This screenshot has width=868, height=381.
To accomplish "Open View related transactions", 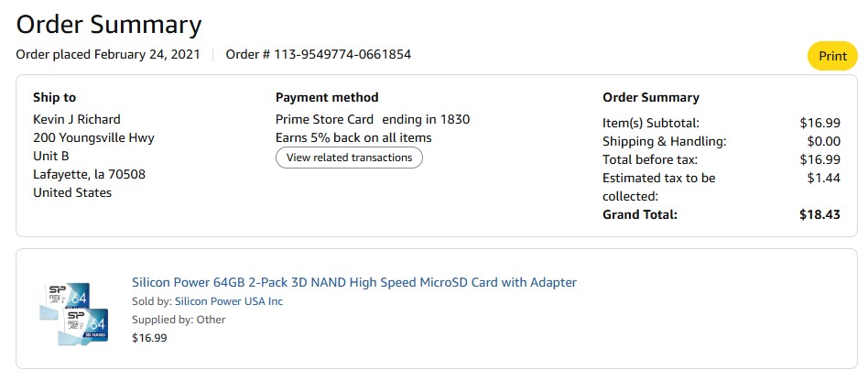I will (349, 158).
